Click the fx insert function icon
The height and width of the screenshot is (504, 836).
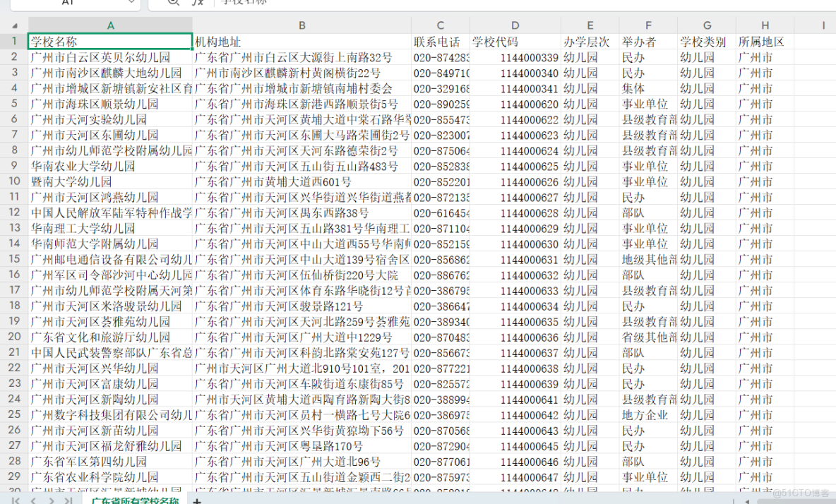point(198,2)
